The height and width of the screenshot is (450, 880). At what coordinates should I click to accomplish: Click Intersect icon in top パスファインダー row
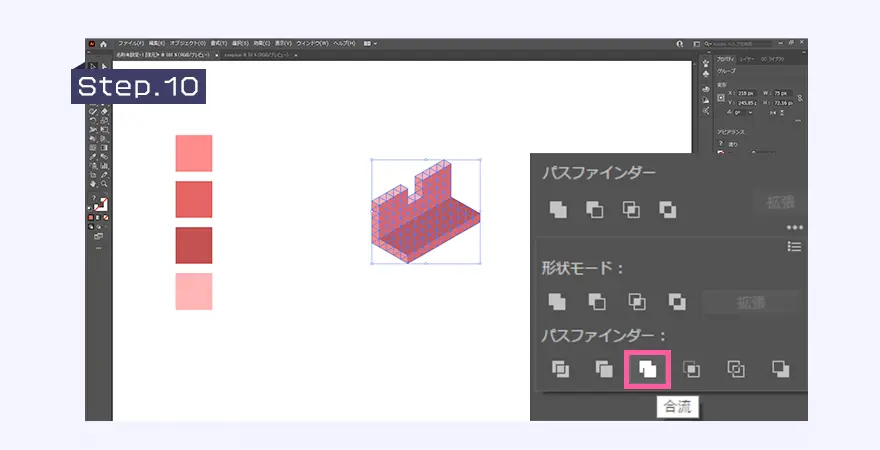(x=631, y=210)
